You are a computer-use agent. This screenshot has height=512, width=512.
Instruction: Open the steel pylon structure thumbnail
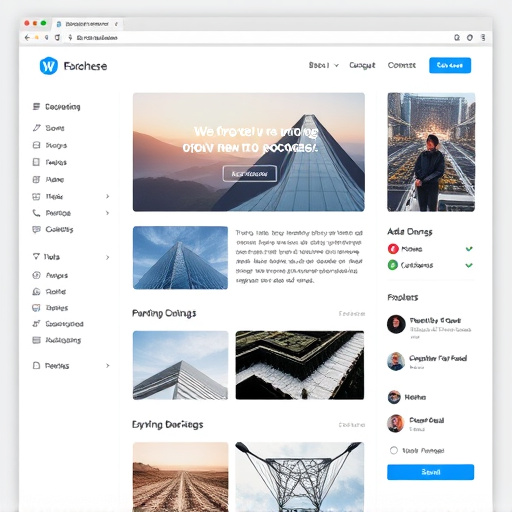300,477
